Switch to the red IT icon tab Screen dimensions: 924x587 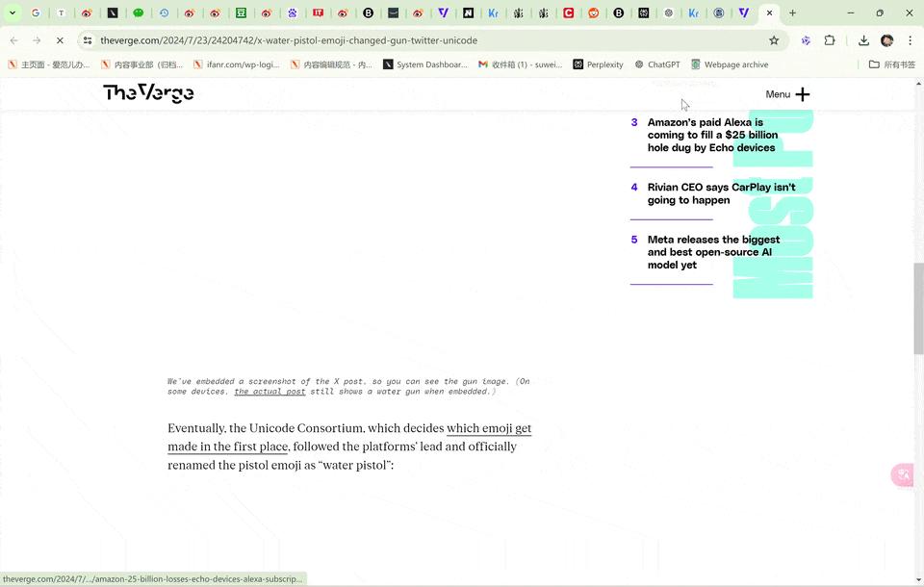click(x=319, y=13)
